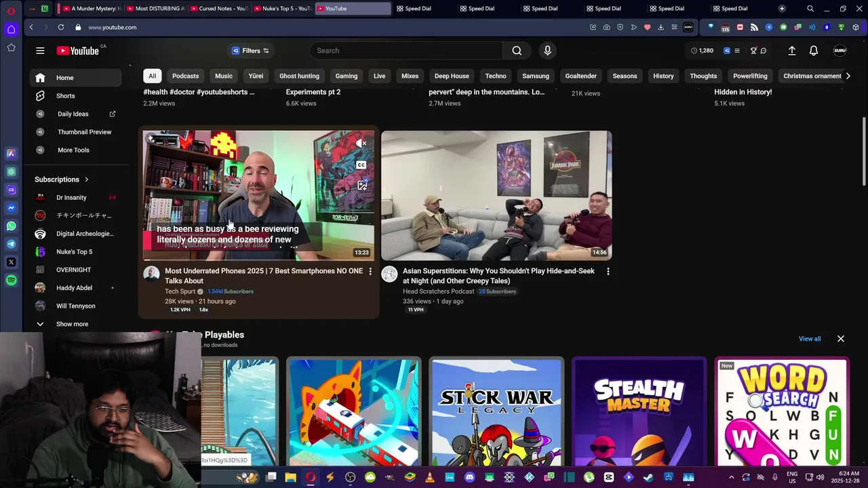
Task: Click the YouTube logo
Action: (77, 51)
